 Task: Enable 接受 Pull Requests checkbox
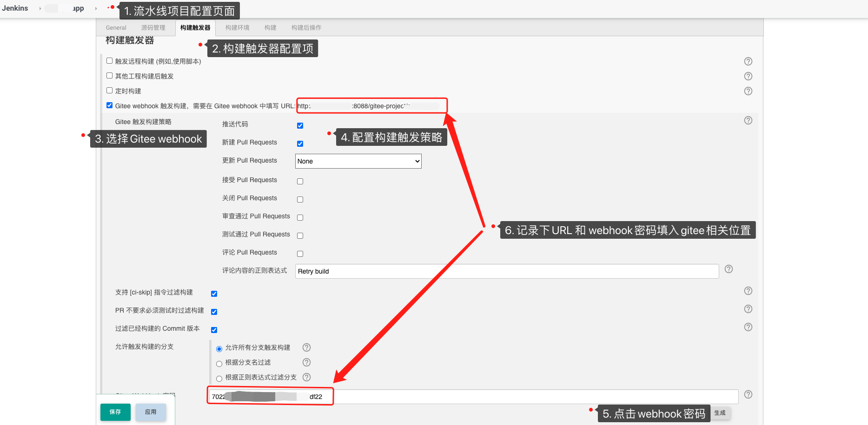tap(300, 181)
